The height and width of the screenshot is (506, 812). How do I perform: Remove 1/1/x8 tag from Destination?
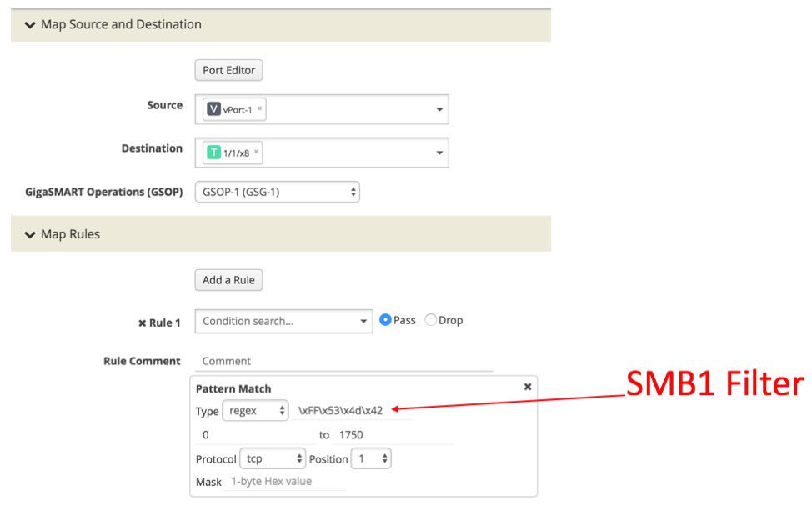point(256,152)
